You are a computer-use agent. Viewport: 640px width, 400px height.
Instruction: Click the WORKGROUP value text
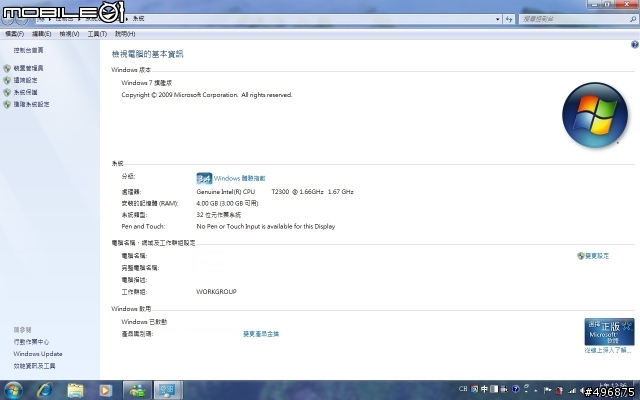216,292
